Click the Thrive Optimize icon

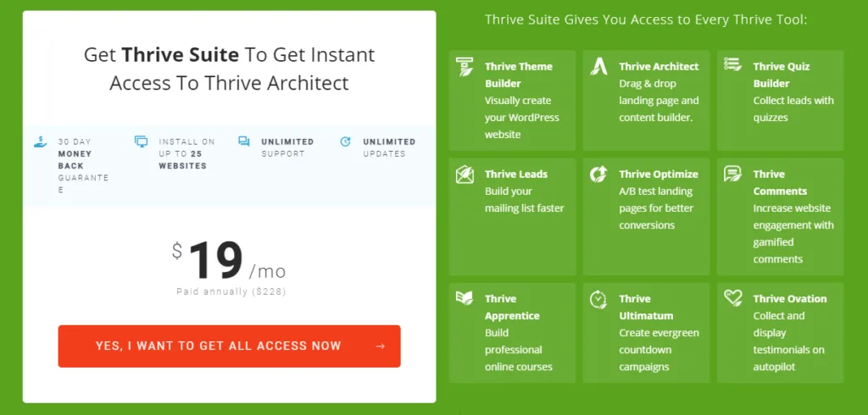click(598, 174)
